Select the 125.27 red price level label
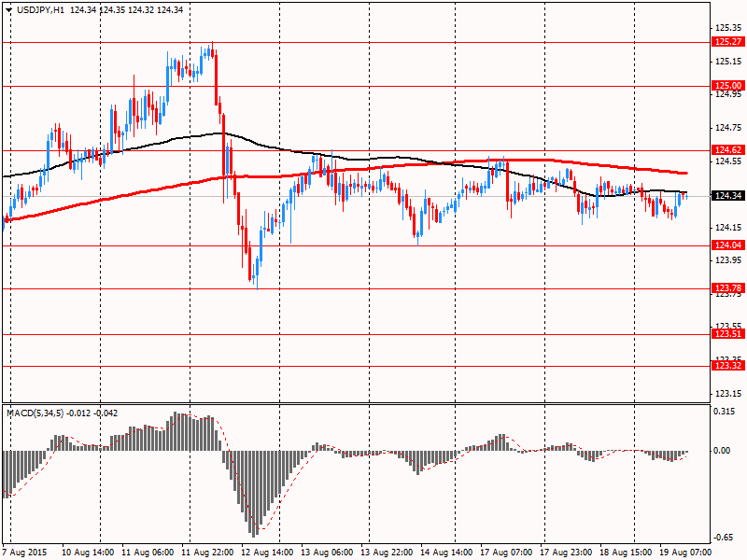This screenshot has height=560, width=747. (728, 42)
